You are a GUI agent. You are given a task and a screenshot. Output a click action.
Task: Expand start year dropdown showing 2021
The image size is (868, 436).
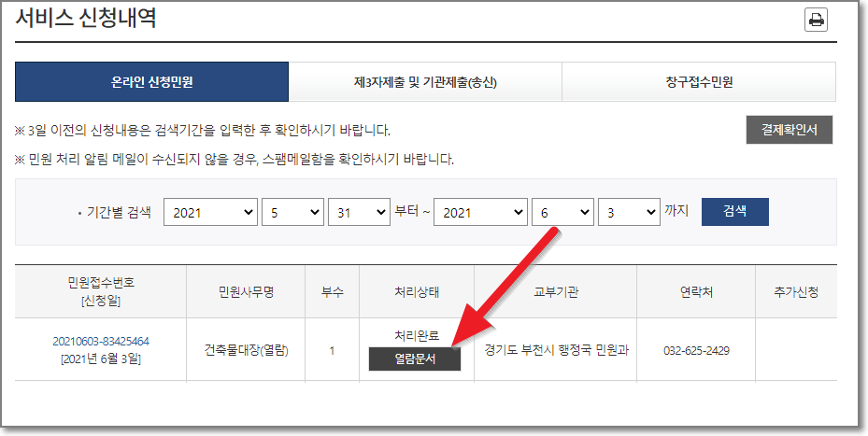(x=211, y=212)
